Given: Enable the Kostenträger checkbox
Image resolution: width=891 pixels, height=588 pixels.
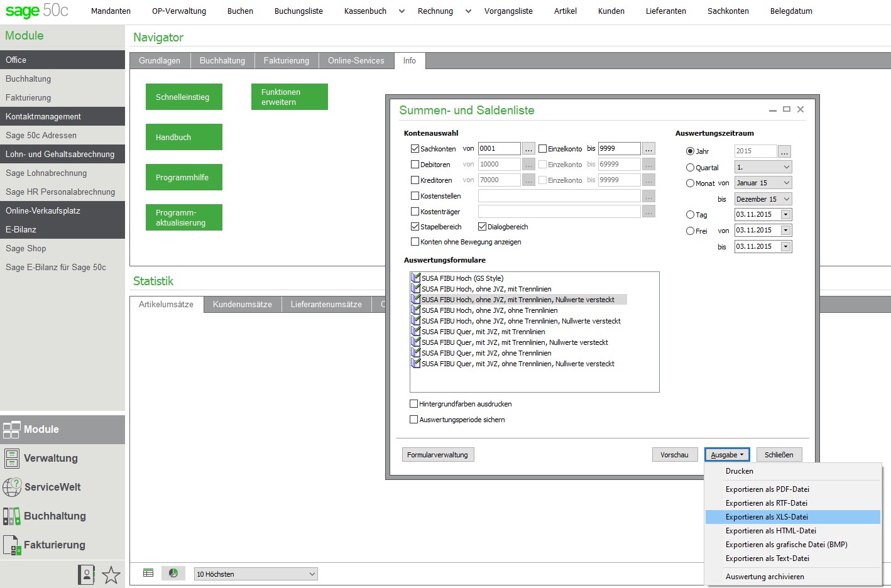Looking at the screenshot, I should pos(415,212).
